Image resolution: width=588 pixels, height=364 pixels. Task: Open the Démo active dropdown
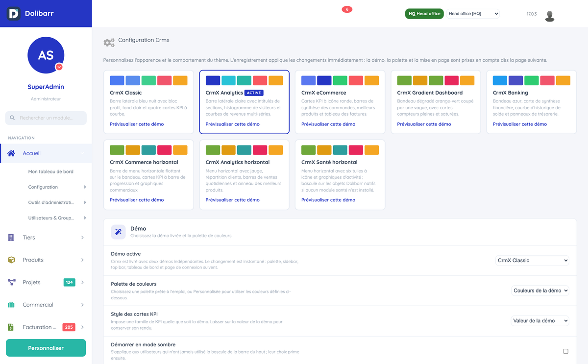532,261
